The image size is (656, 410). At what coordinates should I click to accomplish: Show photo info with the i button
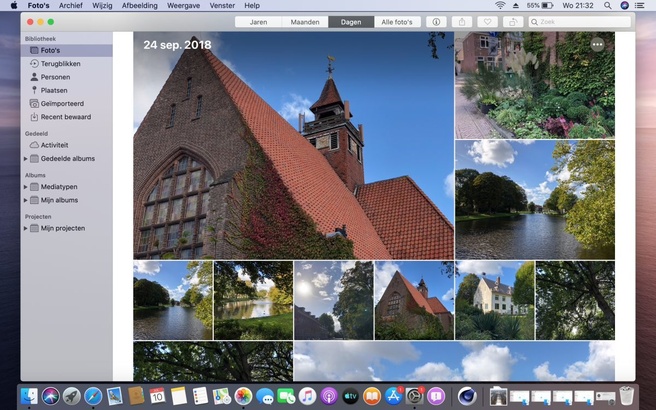[x=436, y=22]
